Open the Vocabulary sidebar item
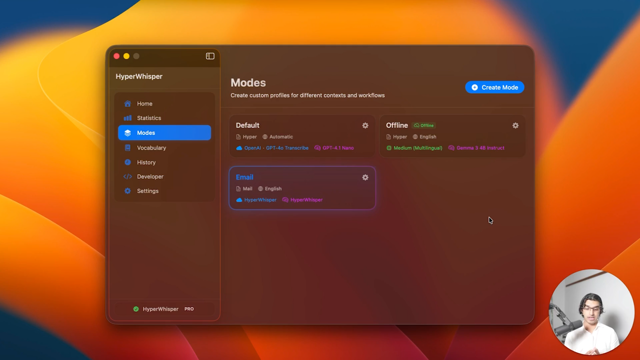Screen dimensions: 640x360 (x=164, y=148)
